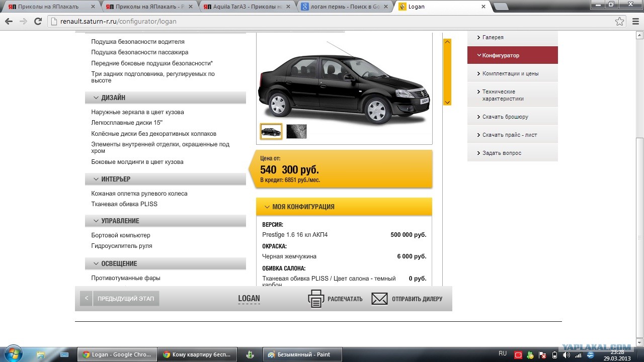This screenshot has height=362, width=644.
Task: Click 'Подушка безопасности водителя' item
Action: pyautogui.click(x=138, y=42)
